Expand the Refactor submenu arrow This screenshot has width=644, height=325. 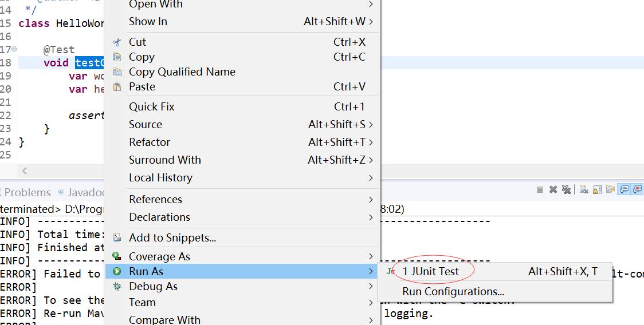tap(371, 142)
